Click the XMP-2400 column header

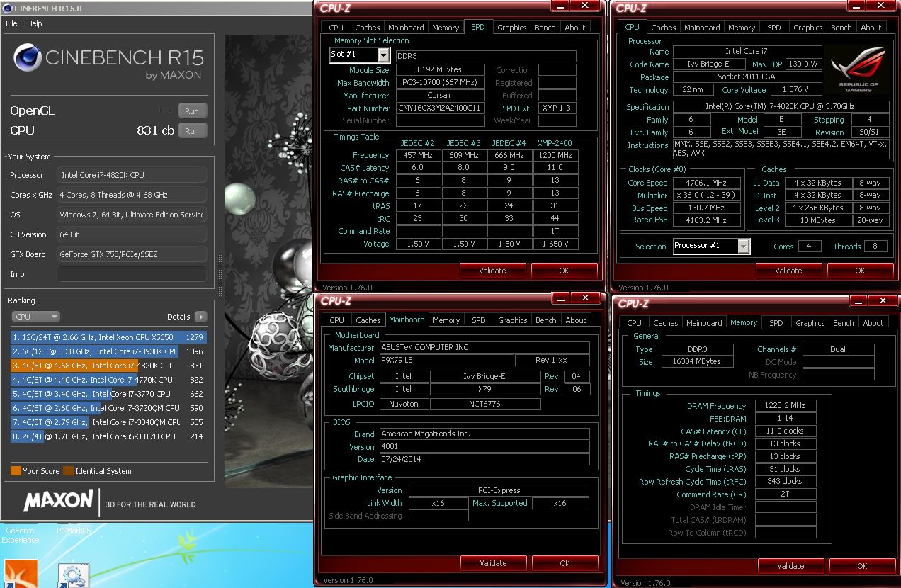[555, 143]
